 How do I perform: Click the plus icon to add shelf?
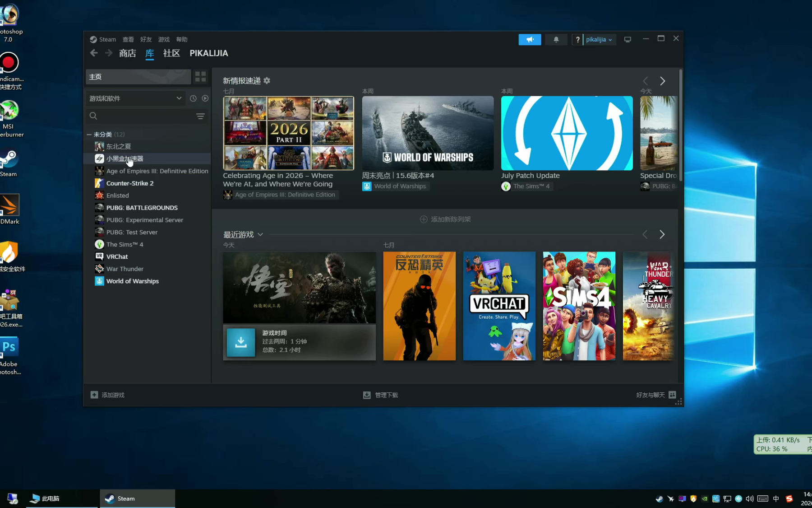(424, 219)
